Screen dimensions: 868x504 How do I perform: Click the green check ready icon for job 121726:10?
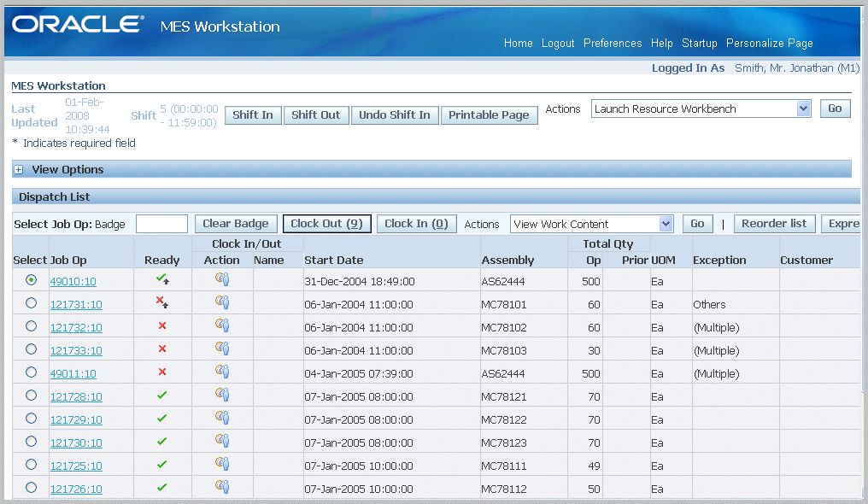[161, 488]
